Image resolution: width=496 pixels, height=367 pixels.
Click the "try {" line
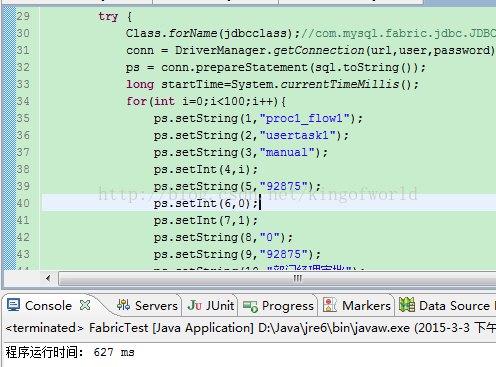pos(115,17)
